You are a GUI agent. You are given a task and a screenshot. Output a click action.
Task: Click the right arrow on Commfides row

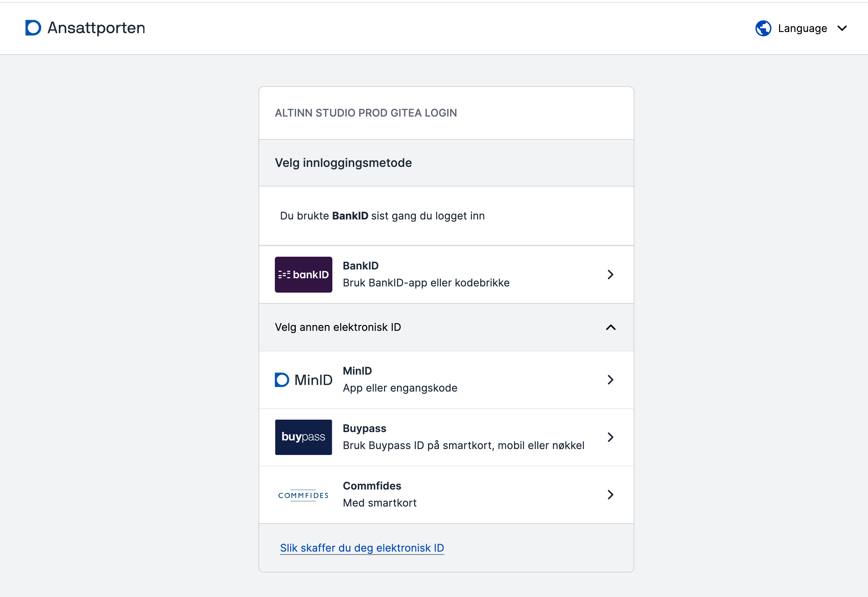coord(610,495)
